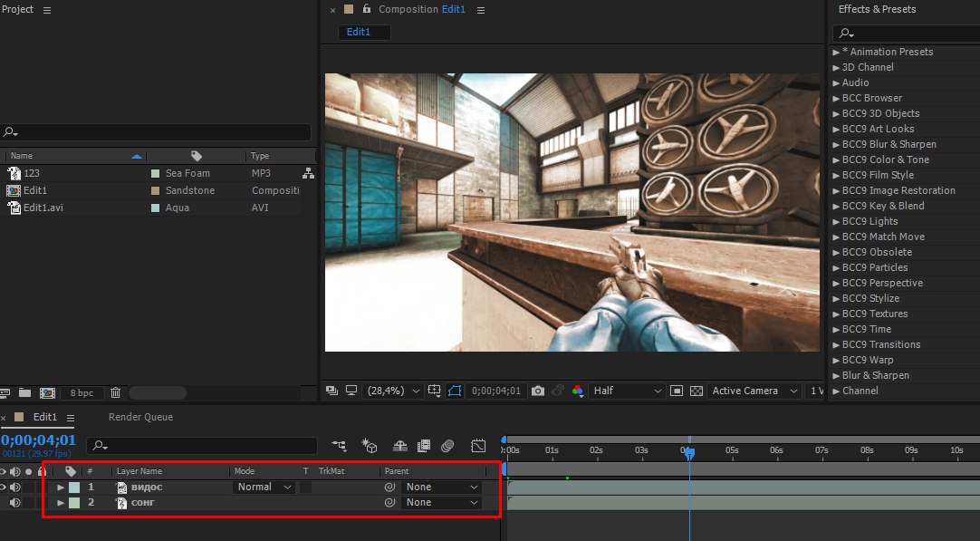Open the Normal blending mode dropdown for видос
This screenshot has height=541, width=980.
pyautogui.click(x=264, y=488)
